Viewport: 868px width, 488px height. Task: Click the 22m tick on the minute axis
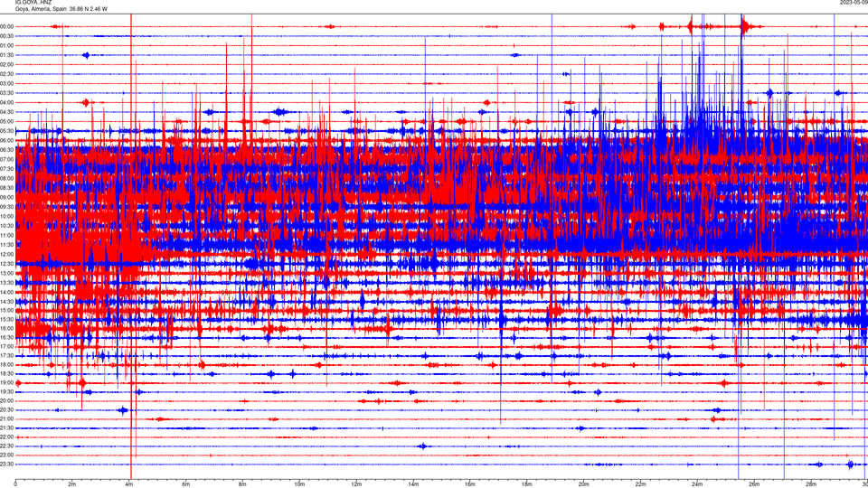tap(640, 484)
